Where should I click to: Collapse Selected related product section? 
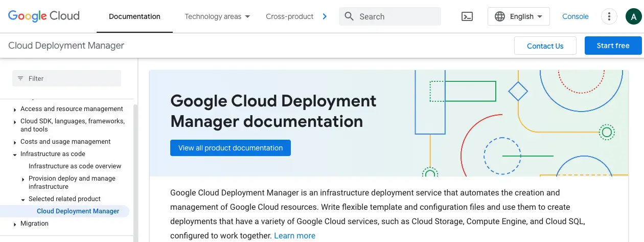point(23,200)
